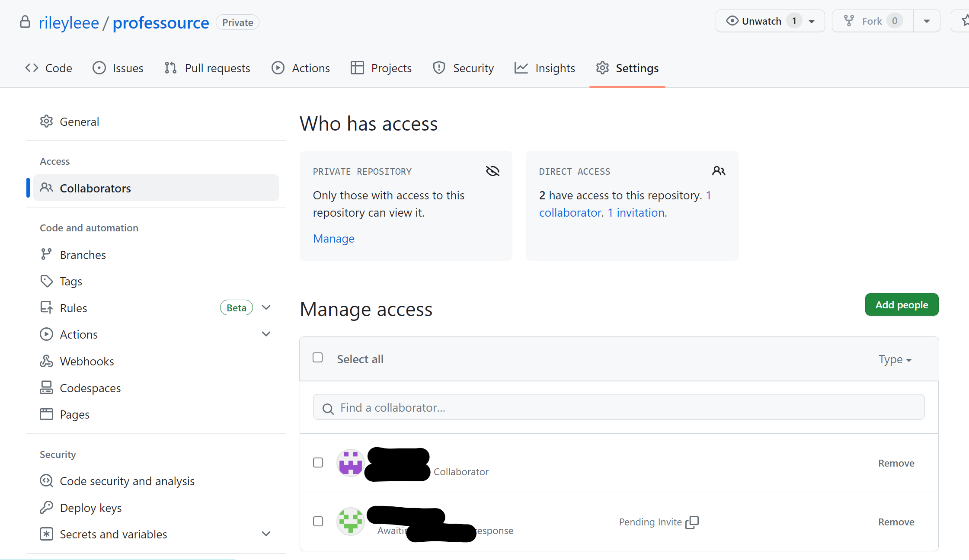Click the Branches icon in sidebar

tap(46, 254)
